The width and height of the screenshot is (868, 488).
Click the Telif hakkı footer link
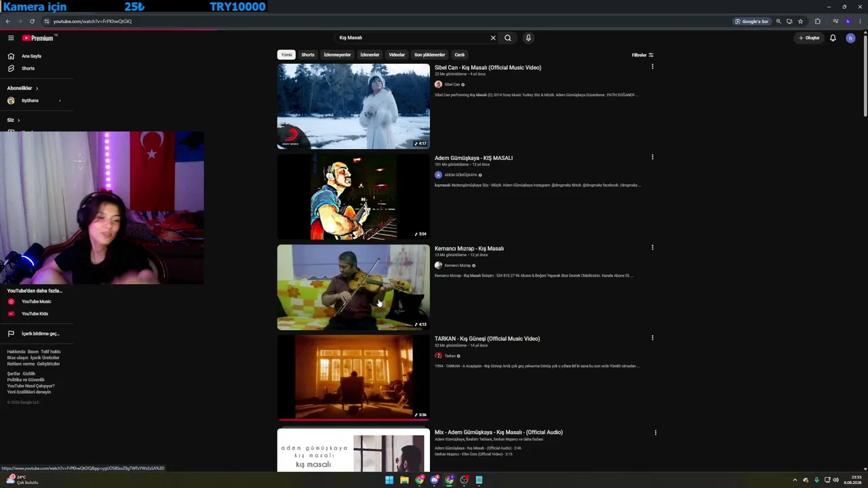[x=51, y=352]
